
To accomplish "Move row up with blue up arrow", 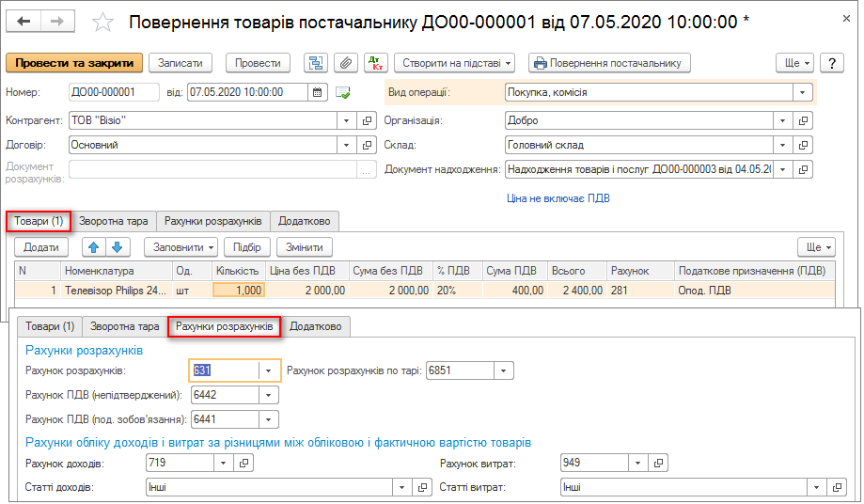I will point(94,247).
